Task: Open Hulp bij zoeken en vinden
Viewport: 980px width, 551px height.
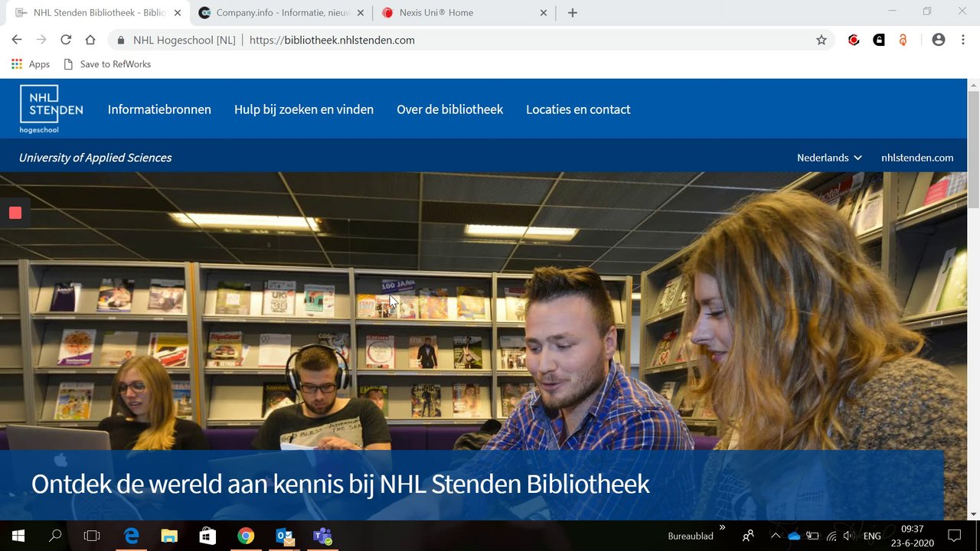Action: point(304,109)
